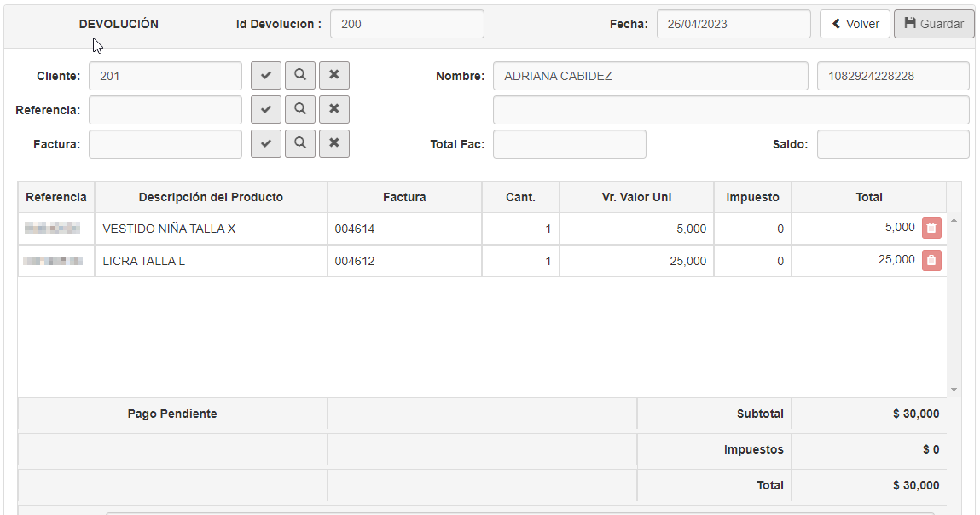
Task: Click the Total Fac field
Action: [x=569, y=144]
